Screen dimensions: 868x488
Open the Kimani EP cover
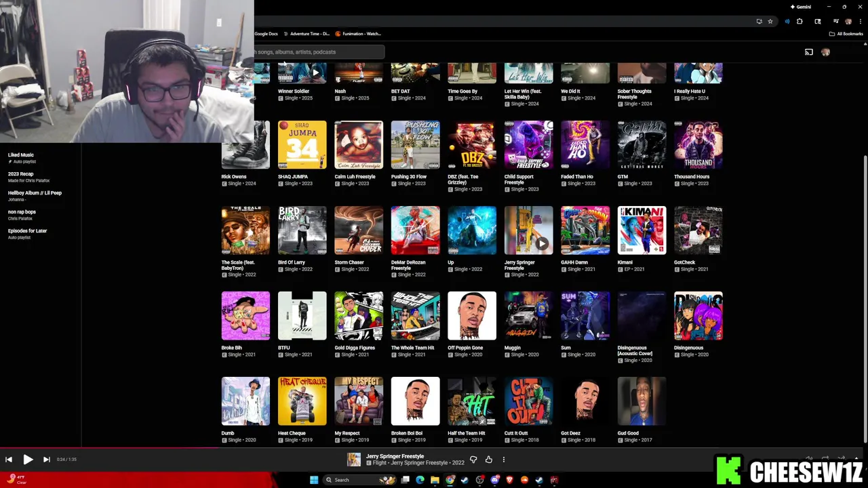pos(642,230)
